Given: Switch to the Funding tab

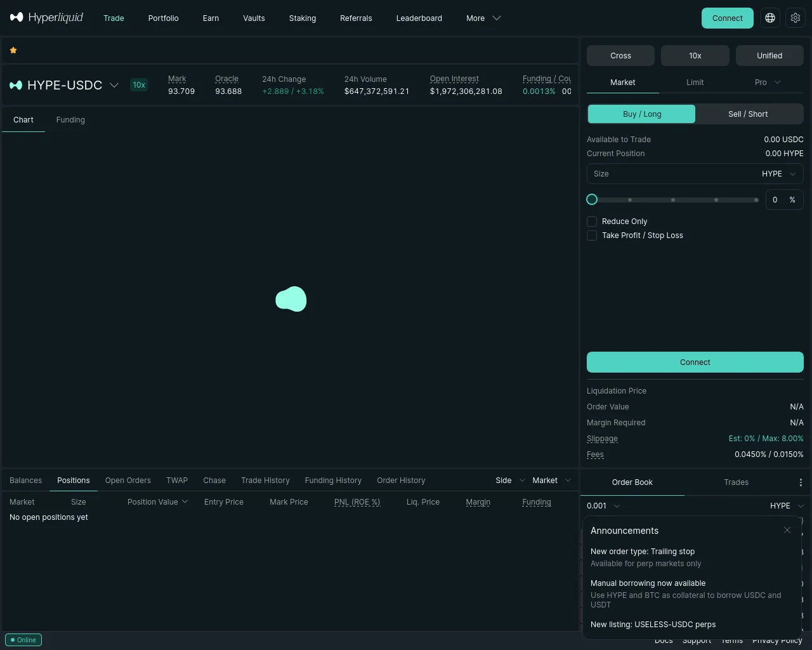Looking at the screenshot, I should click(x=70, y=120).
